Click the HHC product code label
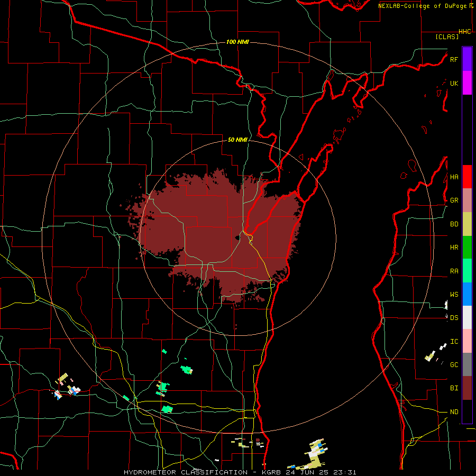Image resolution: width=476 pixels, height=476 pixels. coord(465,32)
